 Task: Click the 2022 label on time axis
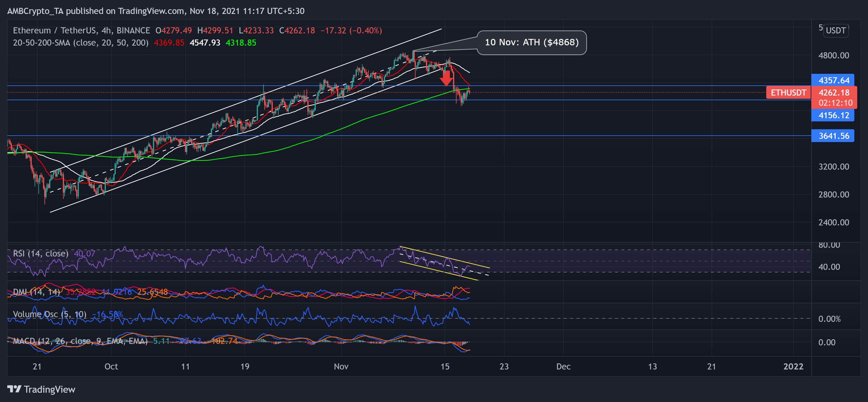point(793,366)
